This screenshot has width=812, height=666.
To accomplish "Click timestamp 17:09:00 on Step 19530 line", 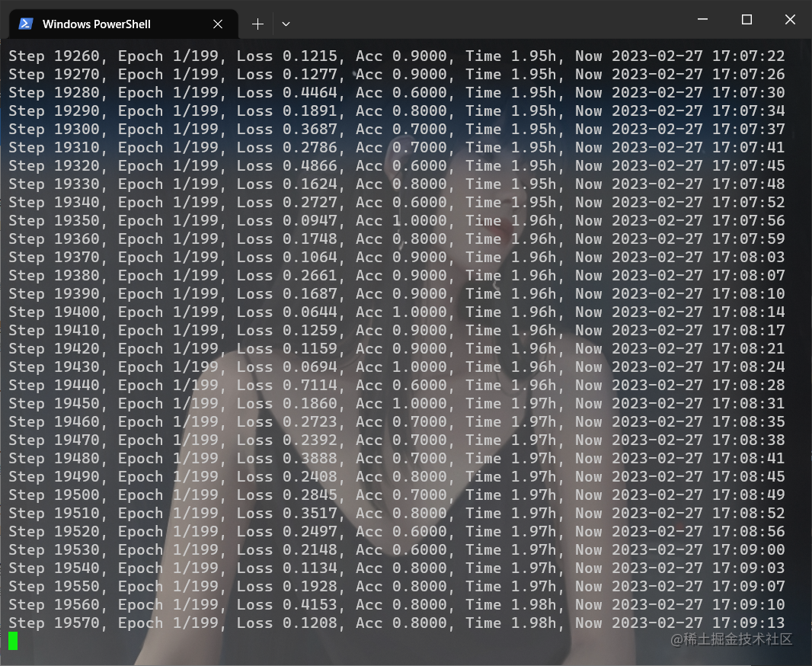I will 748,550.
